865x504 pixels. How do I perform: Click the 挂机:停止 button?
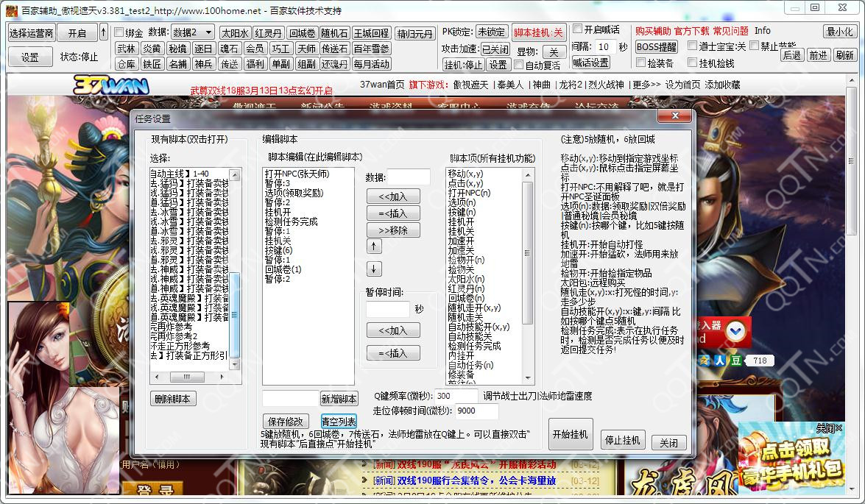coord(463,65)
